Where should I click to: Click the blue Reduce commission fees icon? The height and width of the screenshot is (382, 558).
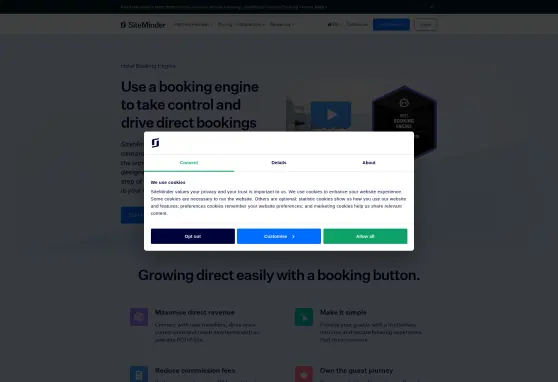point(139,374)
